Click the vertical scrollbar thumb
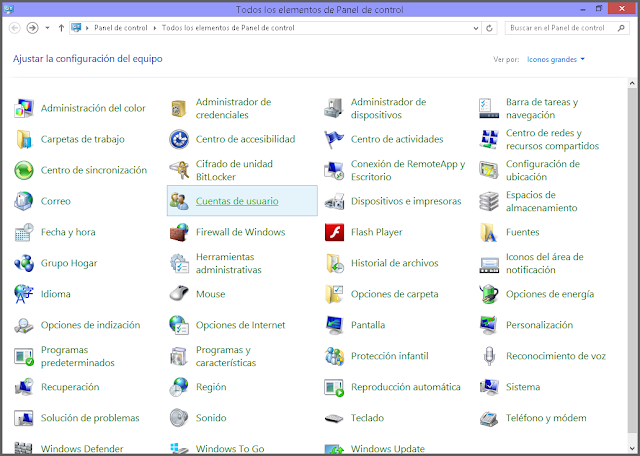 632,259
